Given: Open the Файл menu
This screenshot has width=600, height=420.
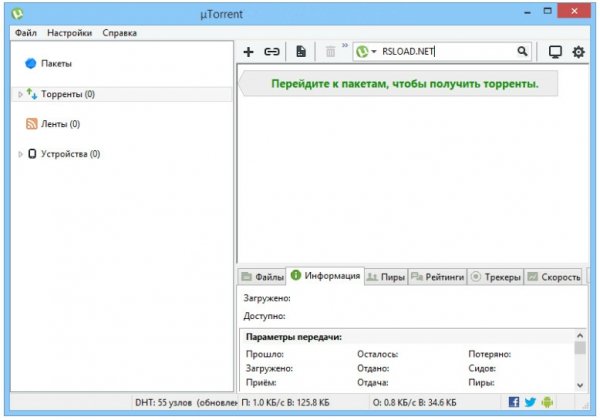Looking at the screenshot, I should [26, 33].
